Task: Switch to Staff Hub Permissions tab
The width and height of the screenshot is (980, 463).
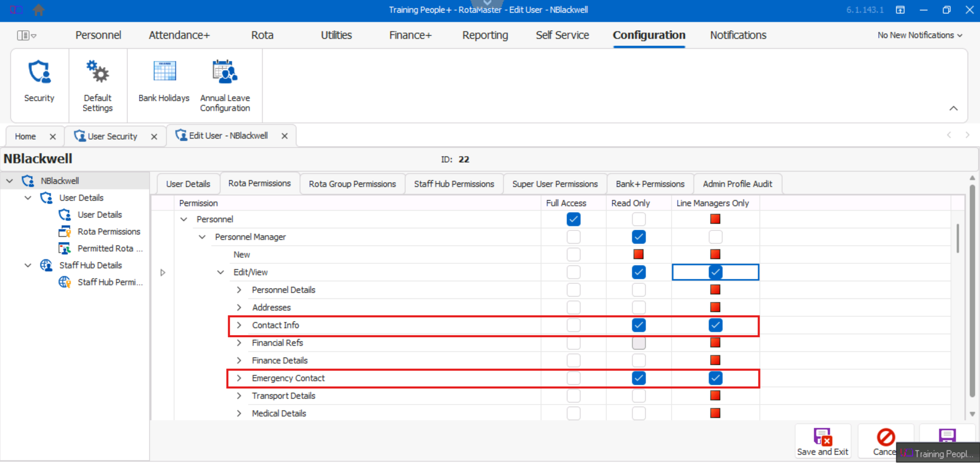Action: tap(454, 184)
